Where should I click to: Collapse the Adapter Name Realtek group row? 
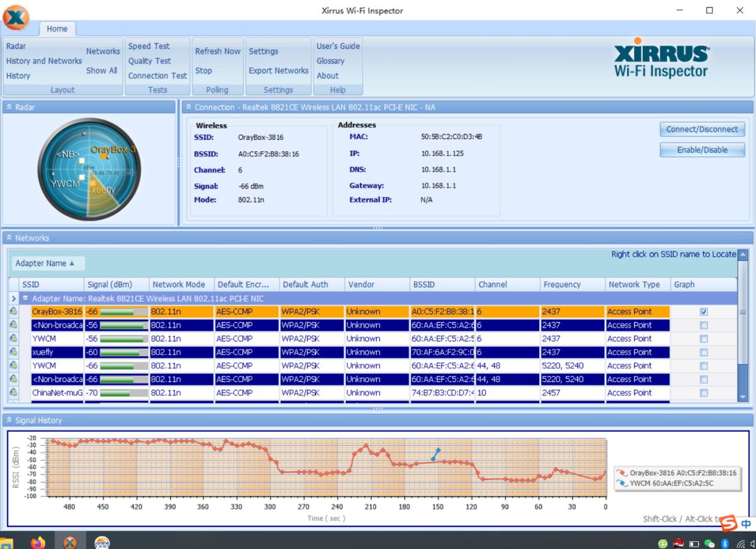[26, 298]
